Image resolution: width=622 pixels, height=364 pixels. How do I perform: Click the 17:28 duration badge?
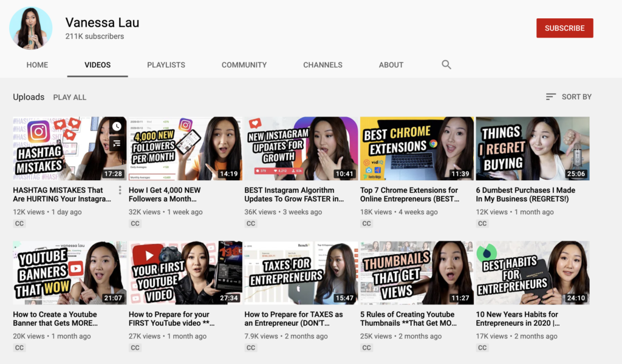pos(113,174)
